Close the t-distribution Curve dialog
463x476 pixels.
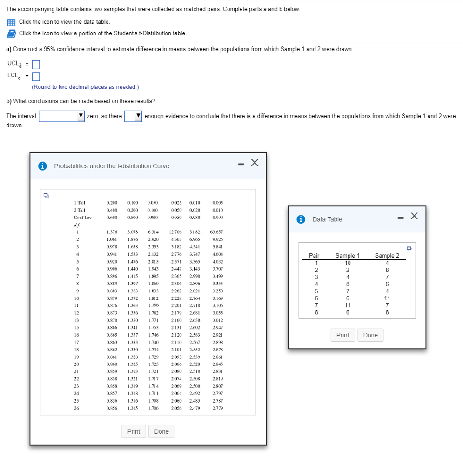[255, 163]
